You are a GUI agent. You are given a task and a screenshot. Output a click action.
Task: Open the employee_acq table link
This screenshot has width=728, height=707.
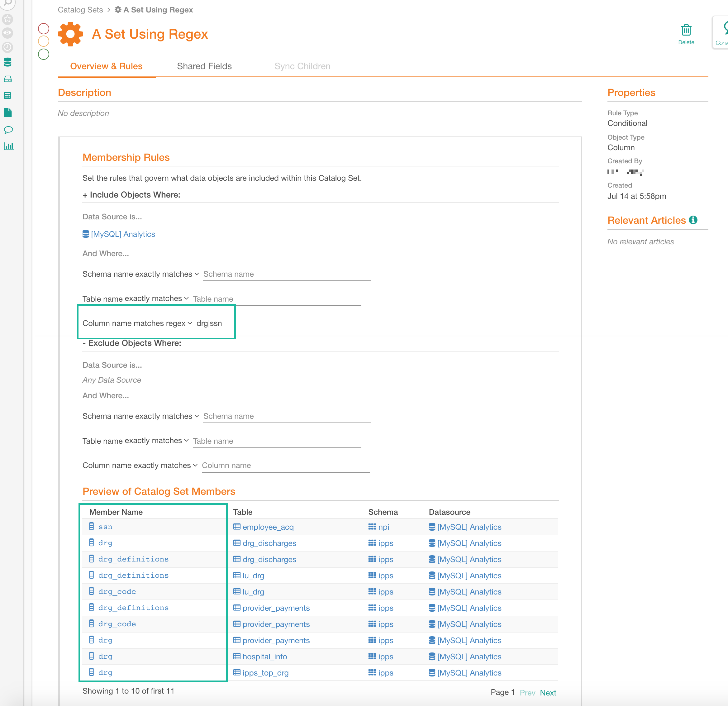[268, 527]
